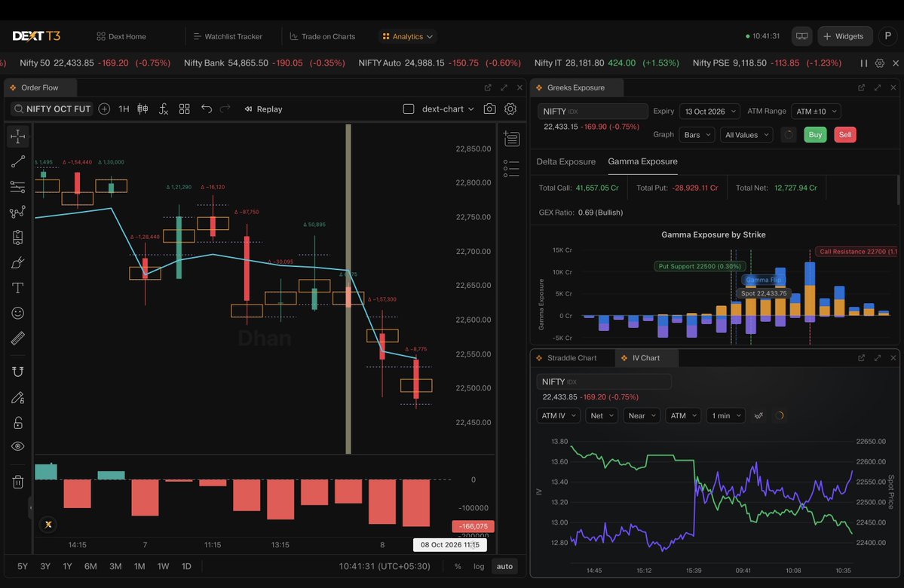Delete drawings with the trash icon
The image size is (904, 588).
18,482
